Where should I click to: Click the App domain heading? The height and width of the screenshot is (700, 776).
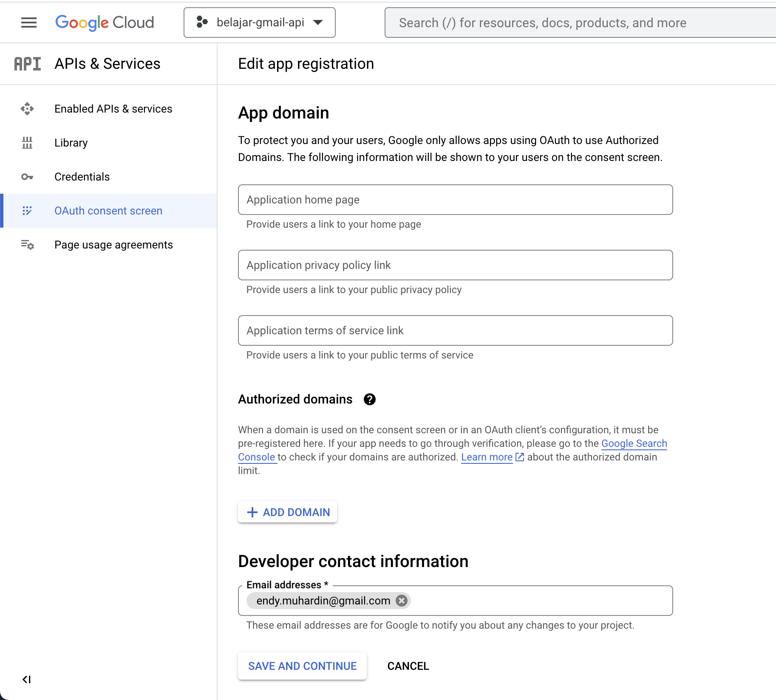pyautogui.click(x=283, y=113)
